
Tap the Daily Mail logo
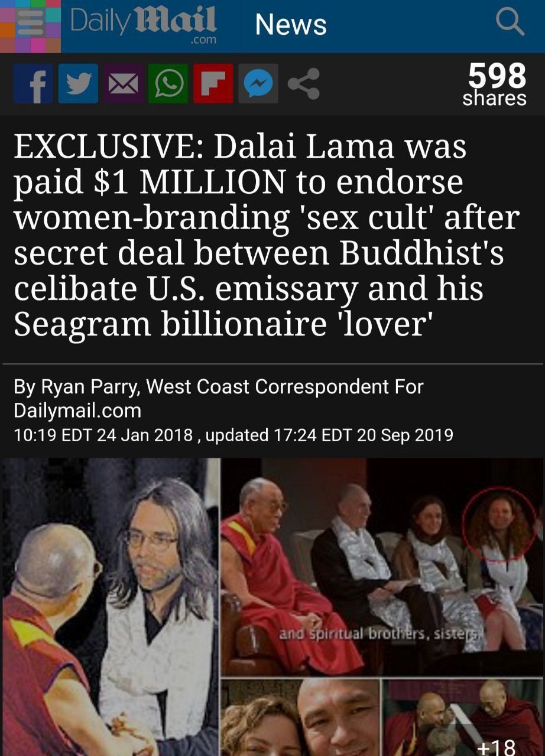tap(144, 25)
